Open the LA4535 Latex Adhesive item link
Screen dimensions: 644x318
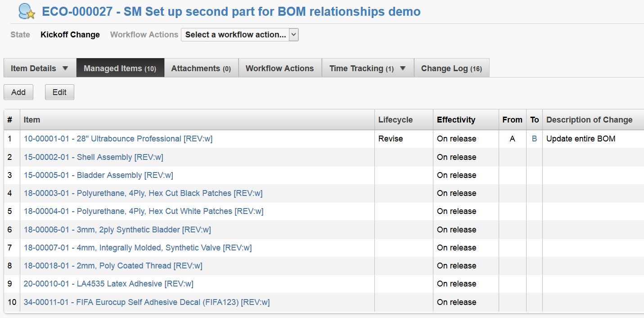tap(108, 284)
